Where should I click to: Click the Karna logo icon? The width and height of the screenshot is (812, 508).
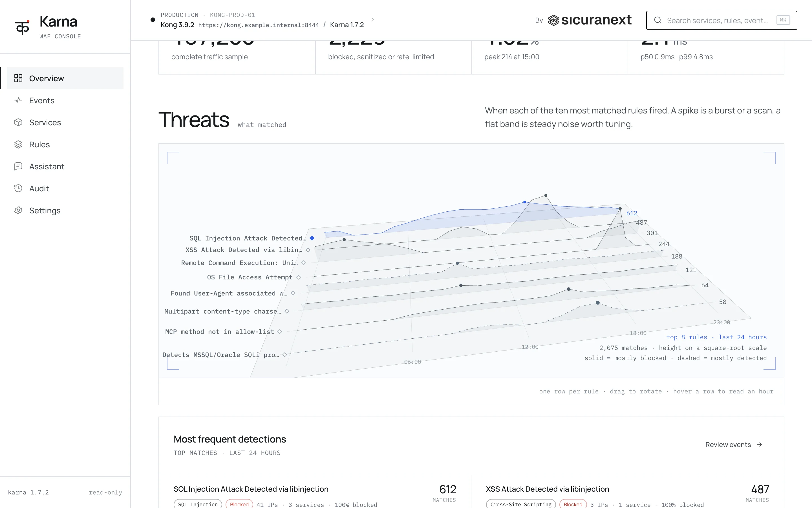(22, 27)
